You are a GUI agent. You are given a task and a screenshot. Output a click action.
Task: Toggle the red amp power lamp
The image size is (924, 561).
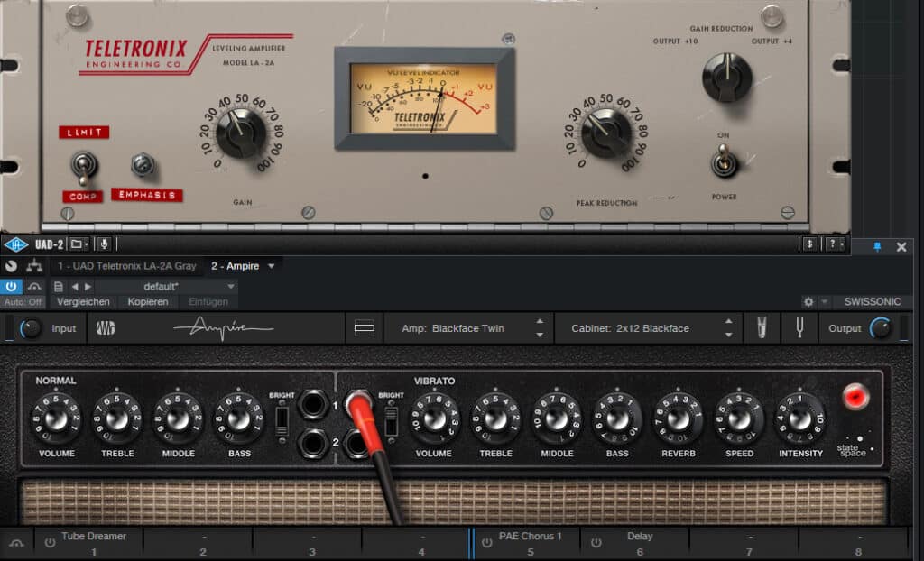pos(855,396)
